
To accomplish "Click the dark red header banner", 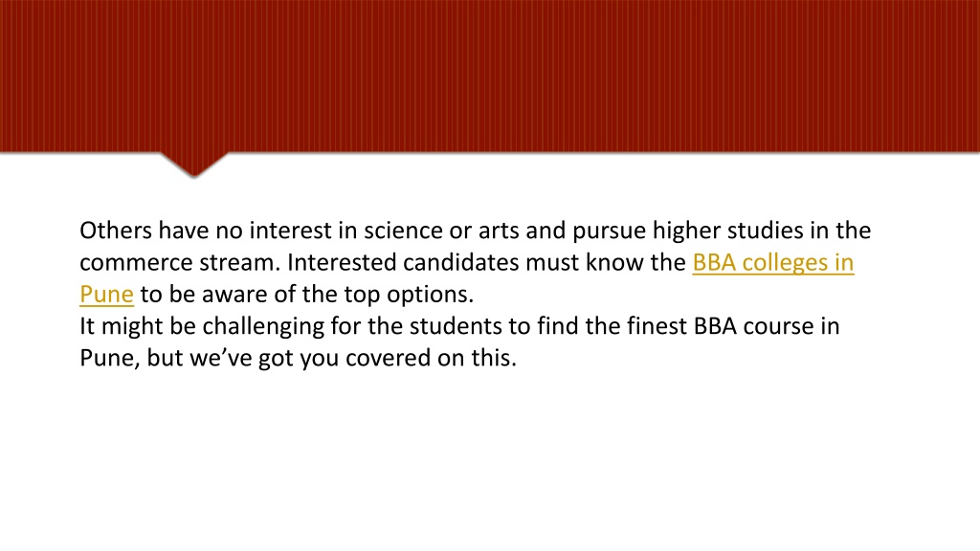I will (490, 76).
